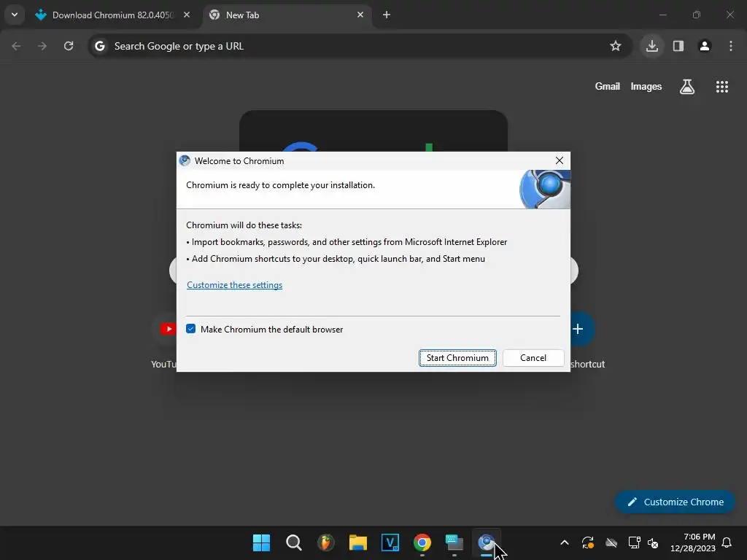747x560 pixels.
Task: Uncheck Make Chromium the default browser
Action: [190, 329]
